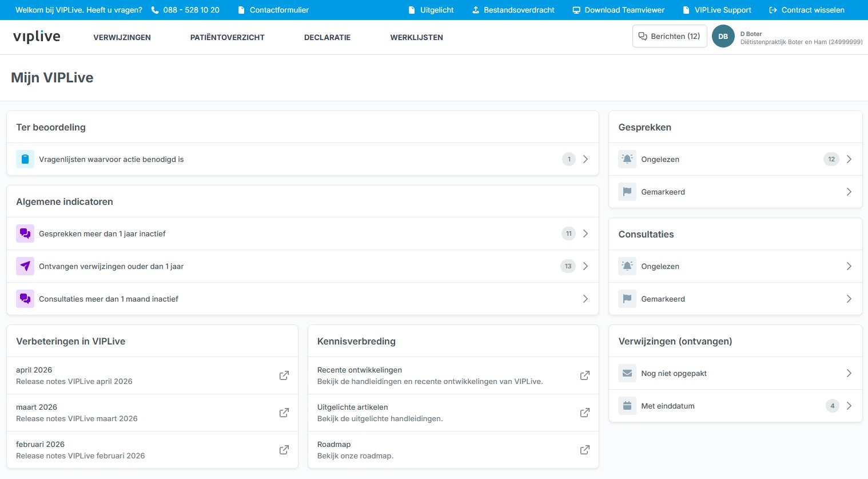The width and height of the screenshot is (868, 479).
Task: Click the chat icon beside Consultaties meer dan 1 maand inactief
Action: [25, 299]
